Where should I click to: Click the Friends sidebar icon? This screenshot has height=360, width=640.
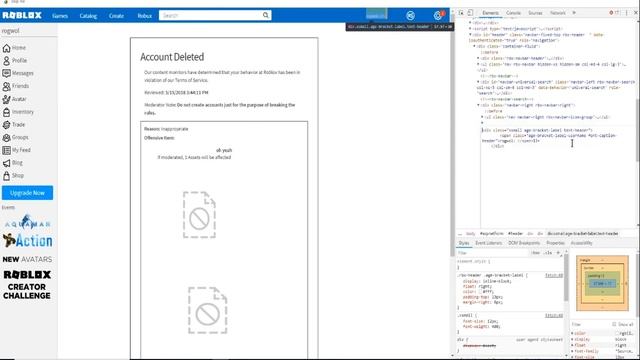6,86
